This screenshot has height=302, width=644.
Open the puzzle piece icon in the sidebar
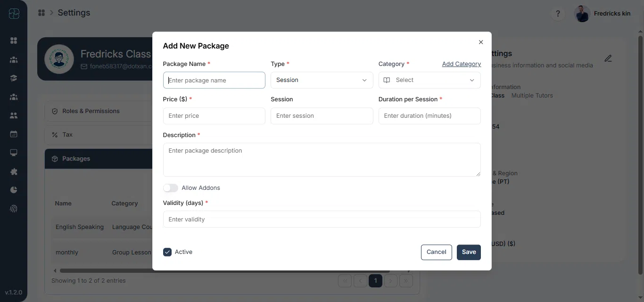coord(14,171)
